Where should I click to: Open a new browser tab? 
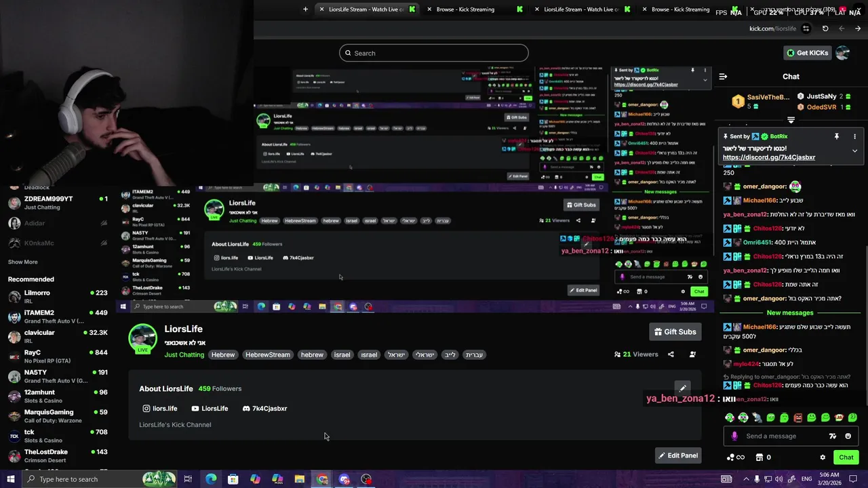point(305,9)
